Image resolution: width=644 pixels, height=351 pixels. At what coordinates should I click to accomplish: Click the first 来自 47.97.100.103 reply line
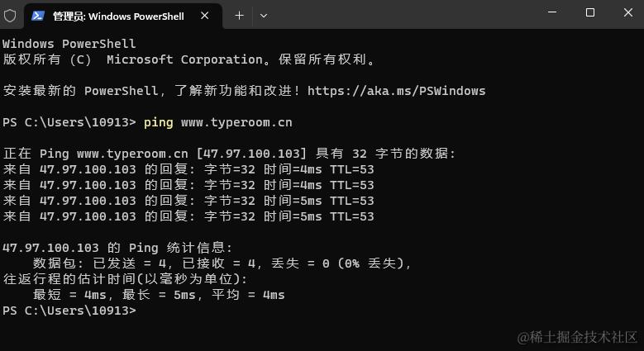(x=188, y=169)
